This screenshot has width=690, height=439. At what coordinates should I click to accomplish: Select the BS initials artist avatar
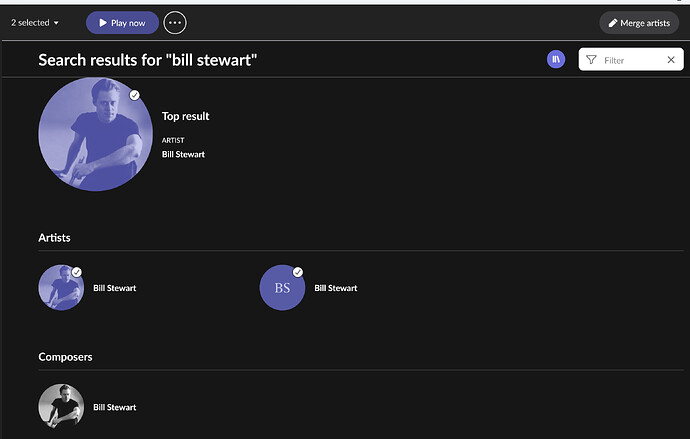[281, 289]
